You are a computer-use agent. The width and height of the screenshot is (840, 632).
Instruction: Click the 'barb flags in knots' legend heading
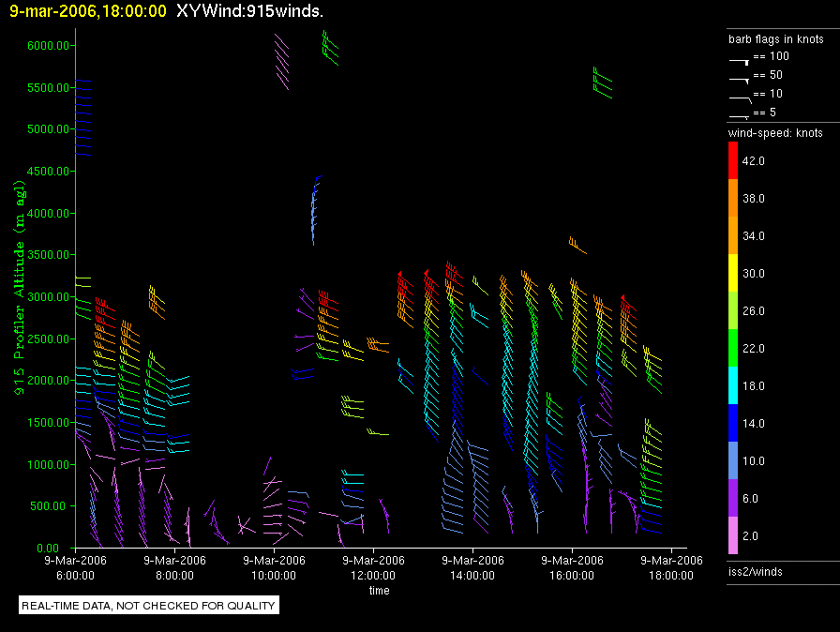[x=775, y=39]
